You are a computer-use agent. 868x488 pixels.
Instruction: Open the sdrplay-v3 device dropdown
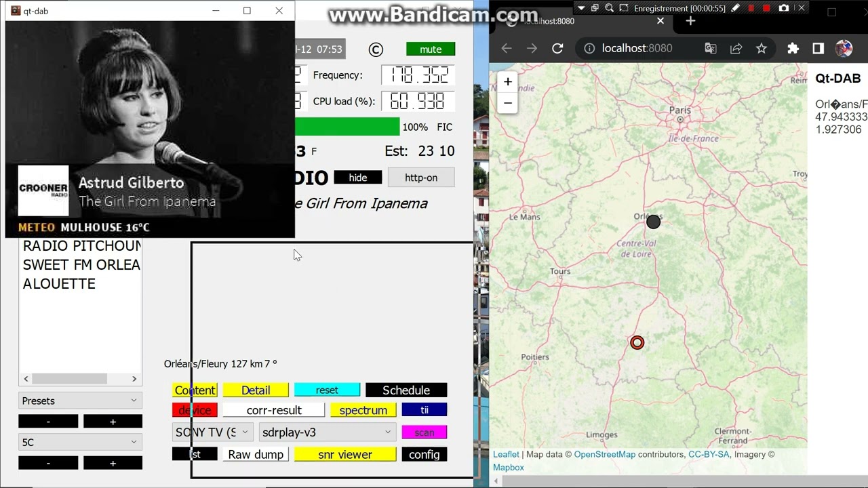(x=328, y=432)
